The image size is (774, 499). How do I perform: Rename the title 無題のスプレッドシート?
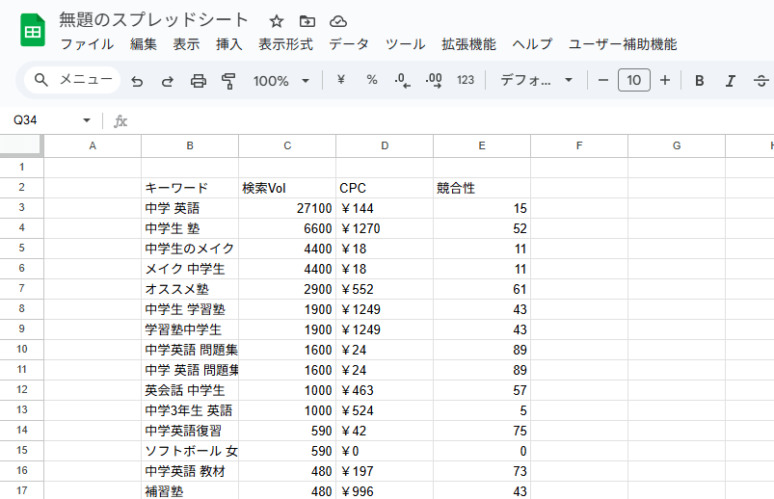coord(154,20)
